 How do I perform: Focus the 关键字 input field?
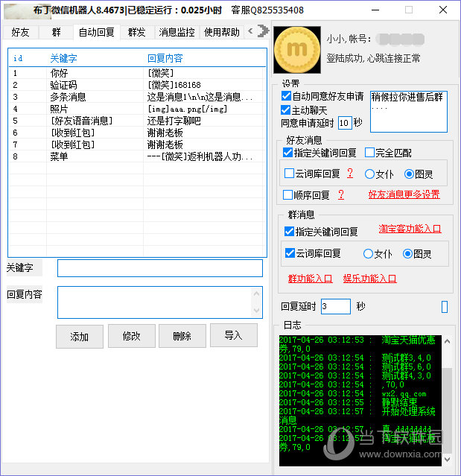point(160,268)
